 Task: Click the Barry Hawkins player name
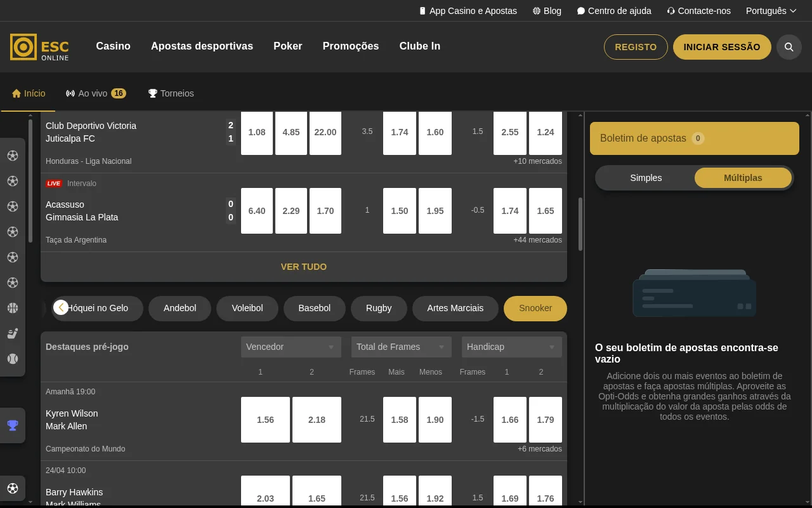tap(74, 492)
